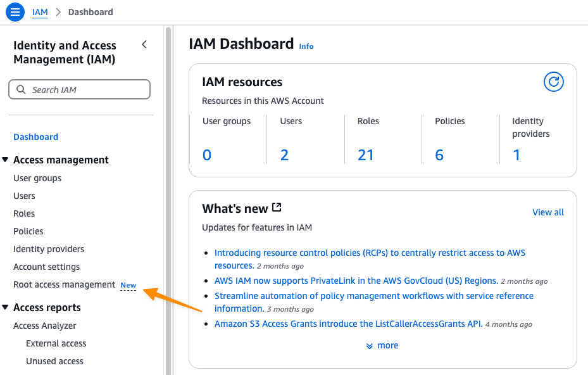
Task: Open User groups in the sidebar
Action: tap(37, 178)
